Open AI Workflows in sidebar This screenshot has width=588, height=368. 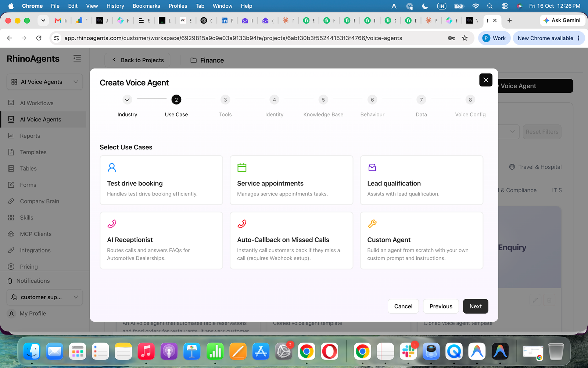tap(37, 103)
